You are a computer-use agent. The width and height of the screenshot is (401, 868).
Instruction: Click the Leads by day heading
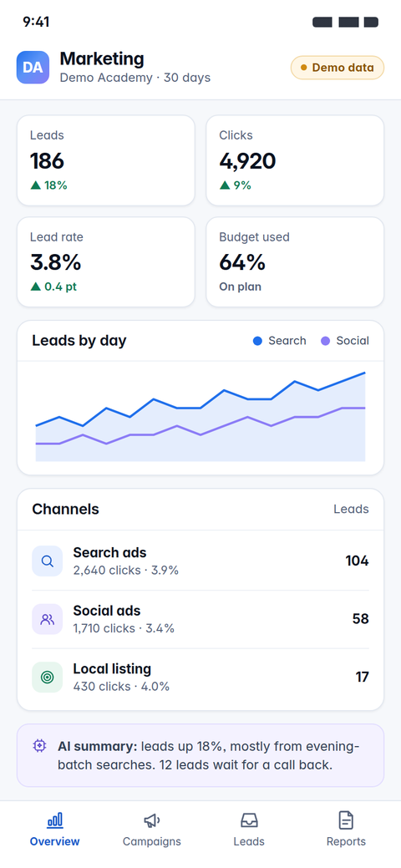pyautogui.click(x=79, y=341)
